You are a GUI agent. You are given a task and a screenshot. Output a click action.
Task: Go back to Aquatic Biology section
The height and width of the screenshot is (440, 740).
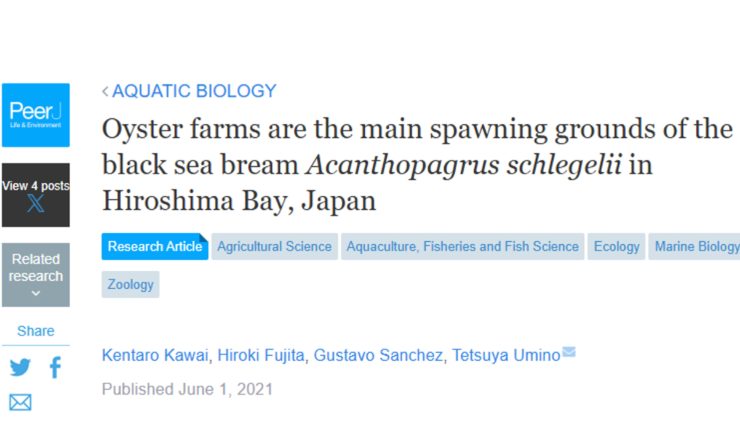(x=189, y=91)
